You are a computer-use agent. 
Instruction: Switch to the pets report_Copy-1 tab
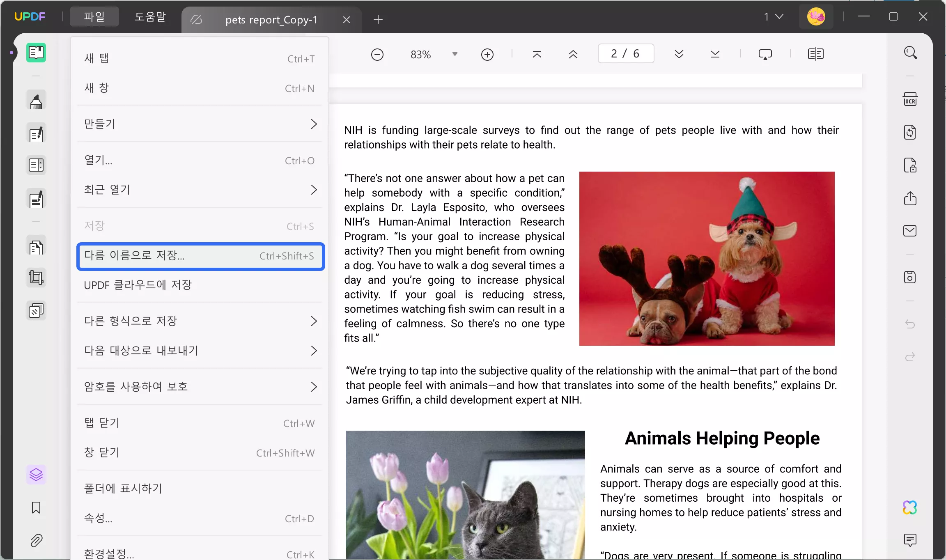tap(271, 20)
